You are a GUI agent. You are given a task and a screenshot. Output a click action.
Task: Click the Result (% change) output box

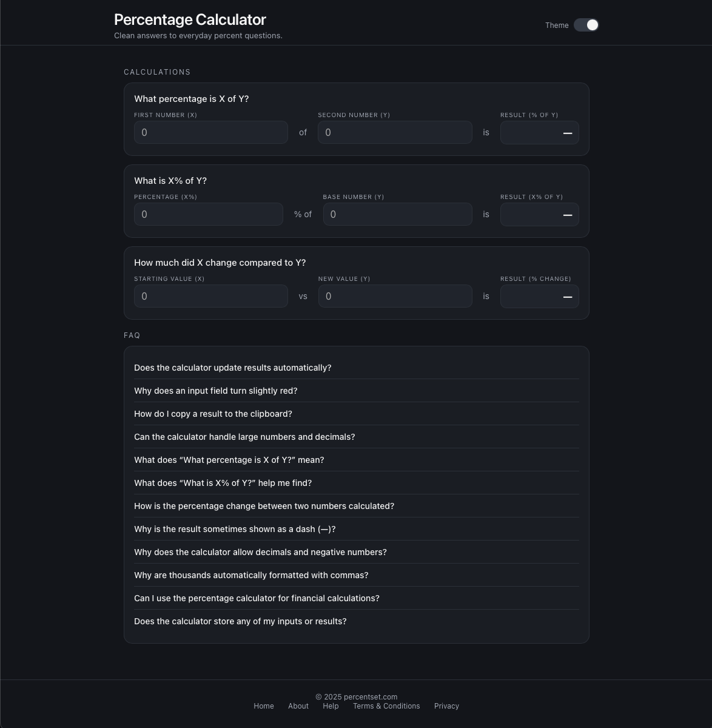[x=540, y=296]
